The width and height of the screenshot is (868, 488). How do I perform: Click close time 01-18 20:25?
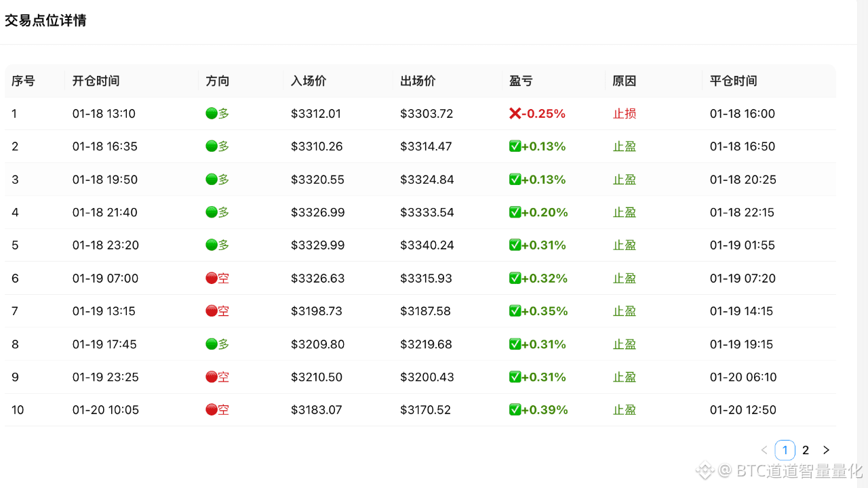[743, 180]
